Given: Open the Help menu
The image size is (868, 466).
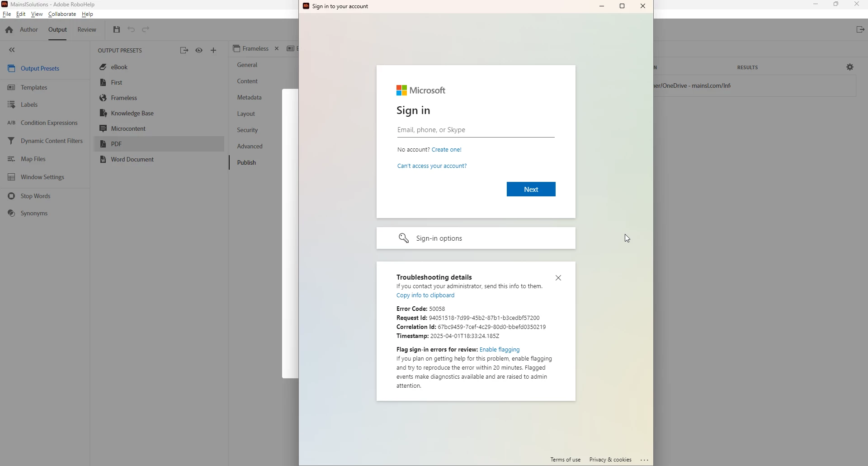Looking at the screenshot, I should [88, 14].
